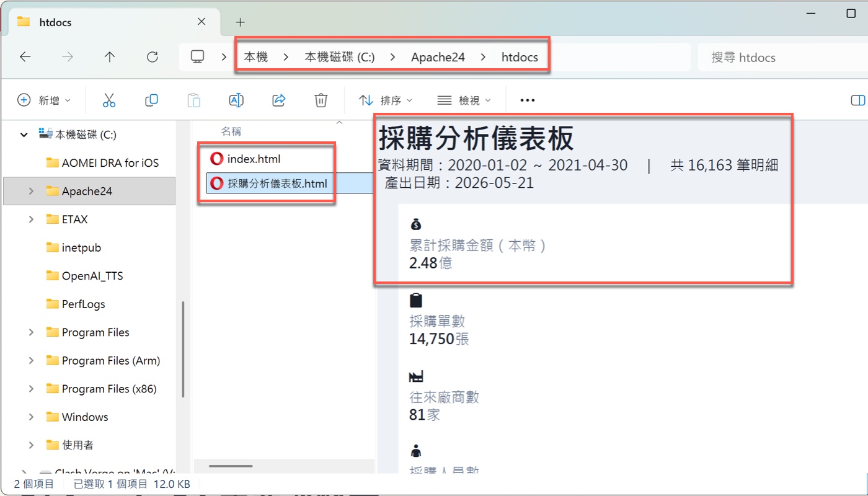Click Apache24 in the address breadcrumb
This screenshot has height=496, width=868.
tap(438, 57)
